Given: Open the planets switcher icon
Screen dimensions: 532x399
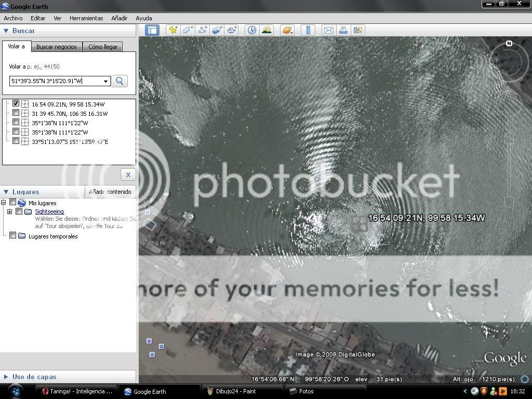Looking at the screenshot, I should click(x=287, y=30).
